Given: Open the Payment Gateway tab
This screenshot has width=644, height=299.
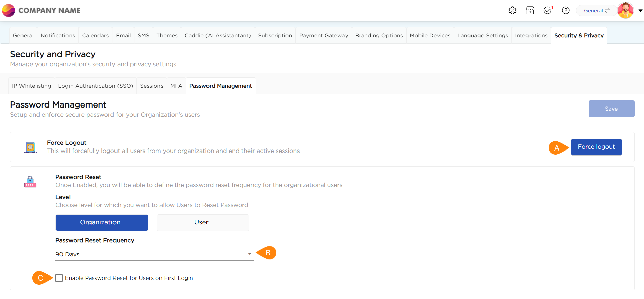Looking at the screenshot, I should [x=323, y=36].
